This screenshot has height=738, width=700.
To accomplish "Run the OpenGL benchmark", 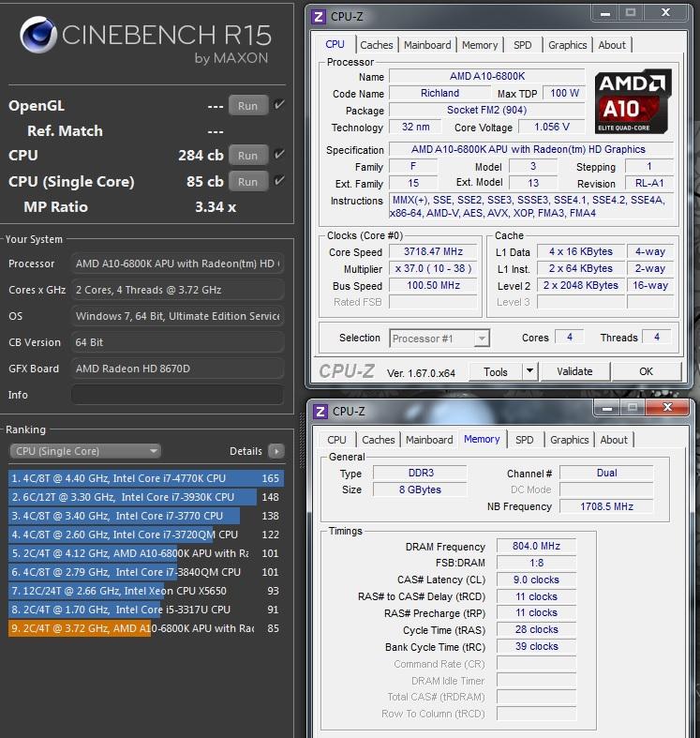I will [x=248, y=105].
